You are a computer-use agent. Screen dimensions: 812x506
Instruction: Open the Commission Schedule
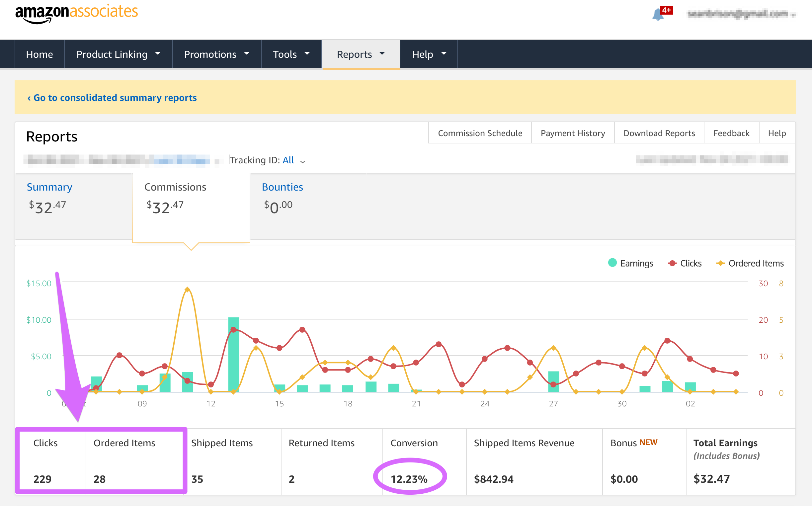[x=479, y=133]
